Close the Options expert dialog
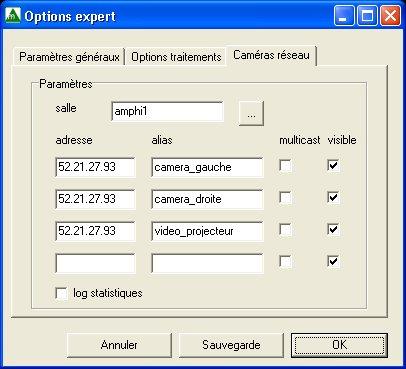The height and width of the screenshot is (369, 406). pos(390,16)
